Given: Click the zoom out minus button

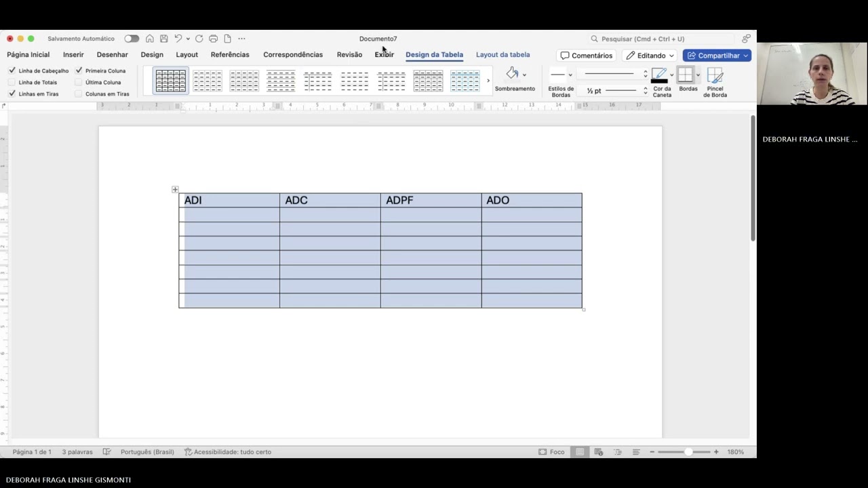Looking at the screenshot, I should (652, 452).
